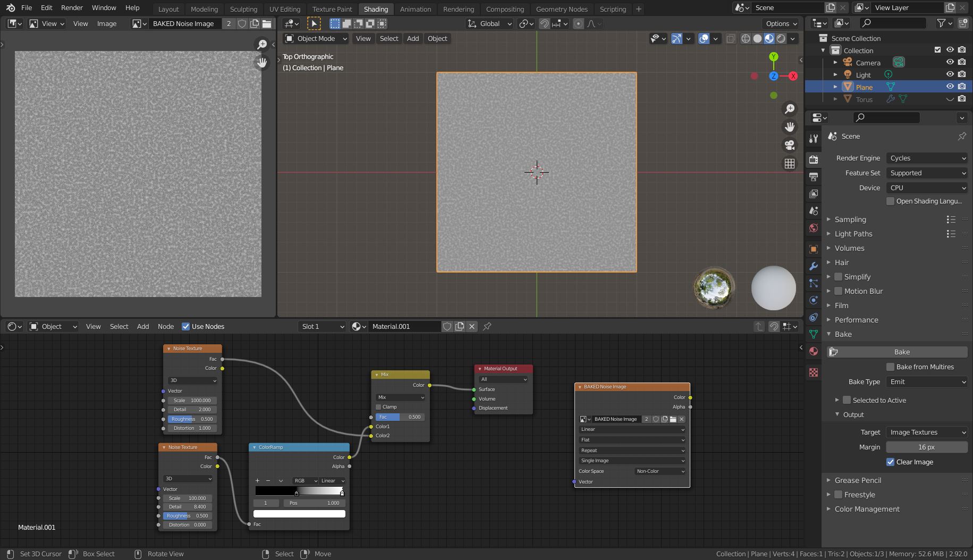Open the Physics properties tab

[x=813, y=300]
